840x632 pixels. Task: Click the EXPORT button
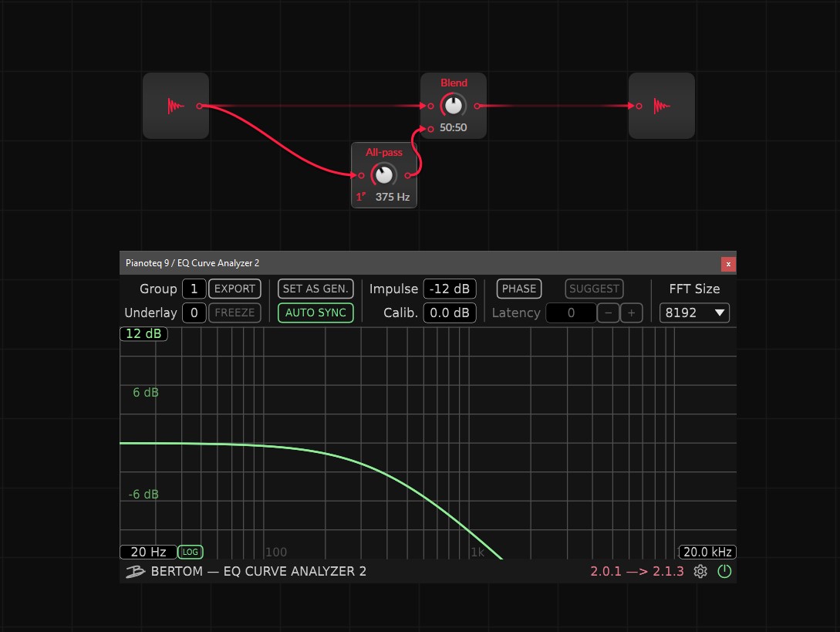234,289
